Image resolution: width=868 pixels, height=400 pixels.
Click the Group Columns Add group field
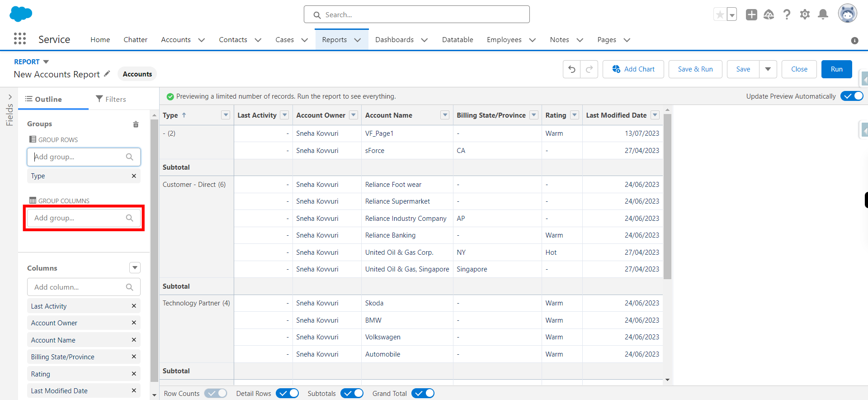pyautogui.click(x=84, y=218)
